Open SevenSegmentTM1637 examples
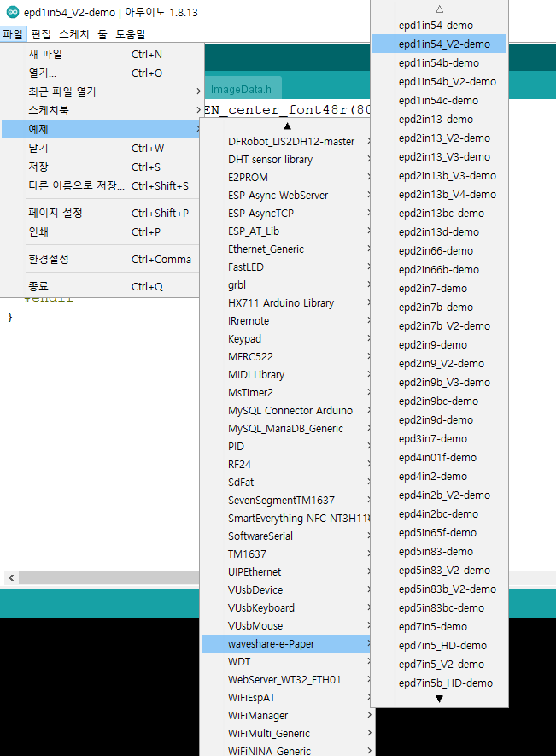The image size is (556, 756). [x=286, y=500]
